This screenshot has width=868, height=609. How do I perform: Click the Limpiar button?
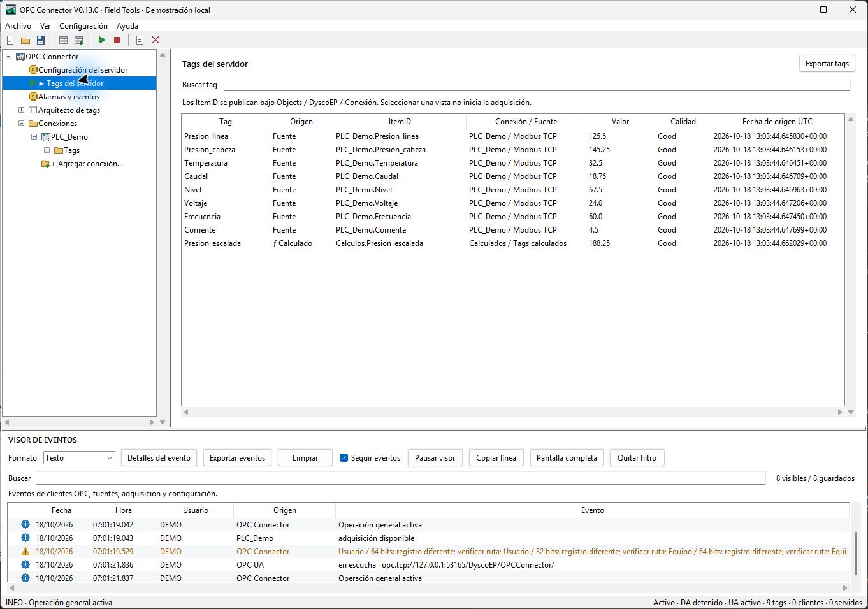(x=305, y=458)
